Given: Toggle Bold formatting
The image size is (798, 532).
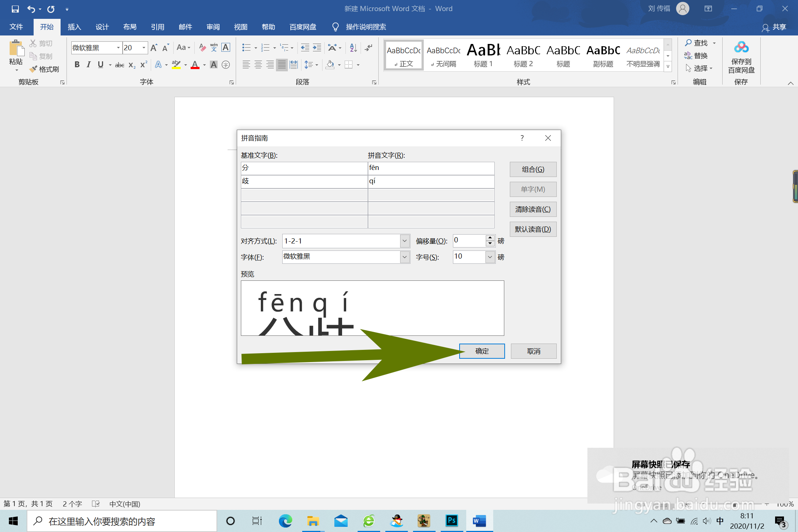Looking at the screenshot, I should (77, 65).
